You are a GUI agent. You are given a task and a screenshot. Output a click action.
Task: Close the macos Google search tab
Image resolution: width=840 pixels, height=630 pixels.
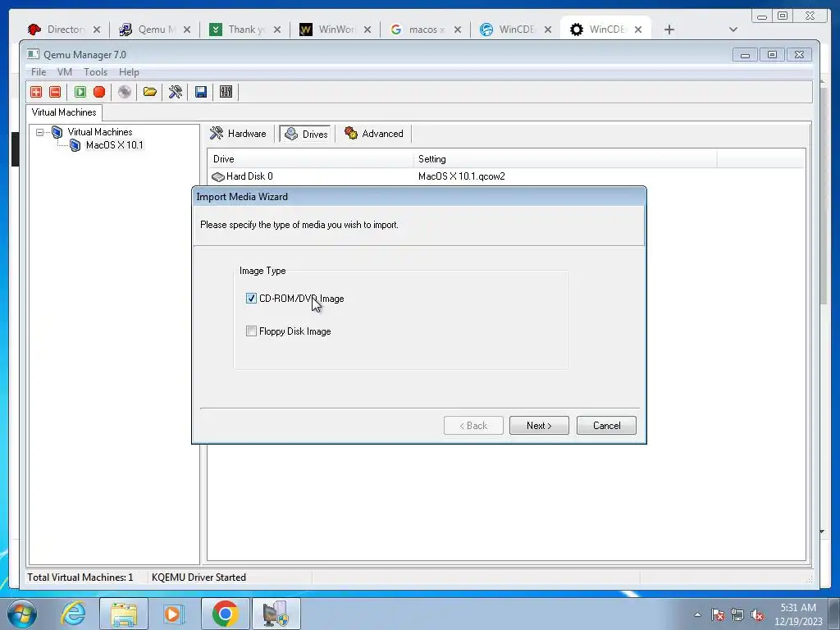(x=458, y=30)
